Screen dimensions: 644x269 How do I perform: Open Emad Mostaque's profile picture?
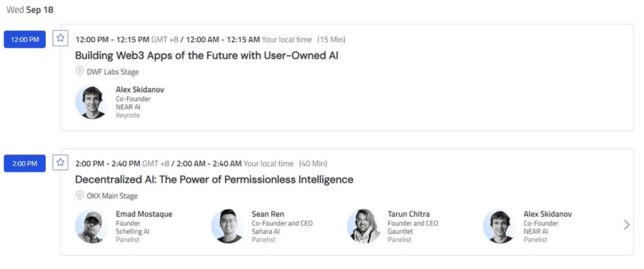point(91,226)
